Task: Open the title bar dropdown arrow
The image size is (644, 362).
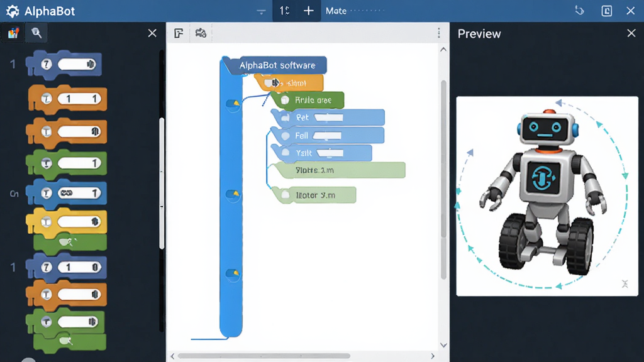Action: [261, 12]
